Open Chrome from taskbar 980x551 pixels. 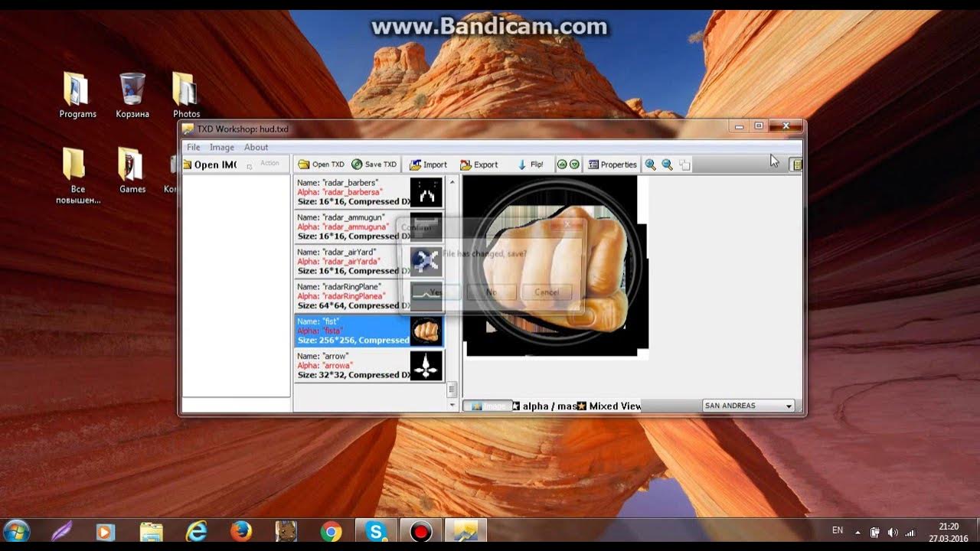(331, 531)
